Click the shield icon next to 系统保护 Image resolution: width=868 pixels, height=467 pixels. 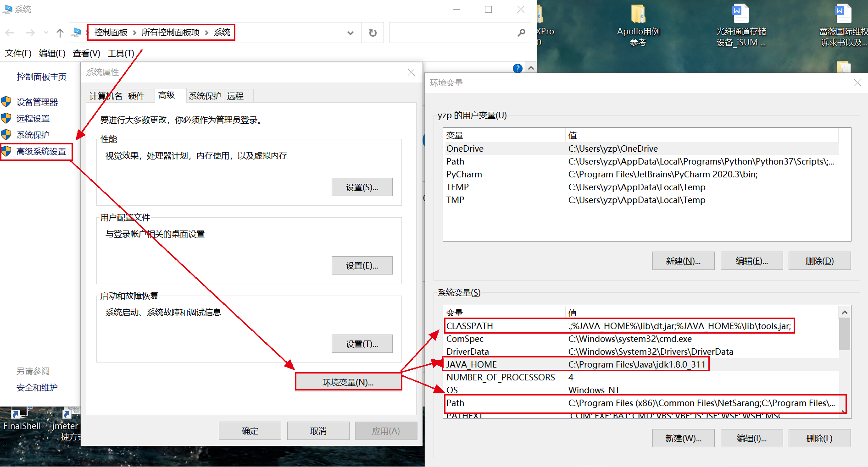pos(6,135)
